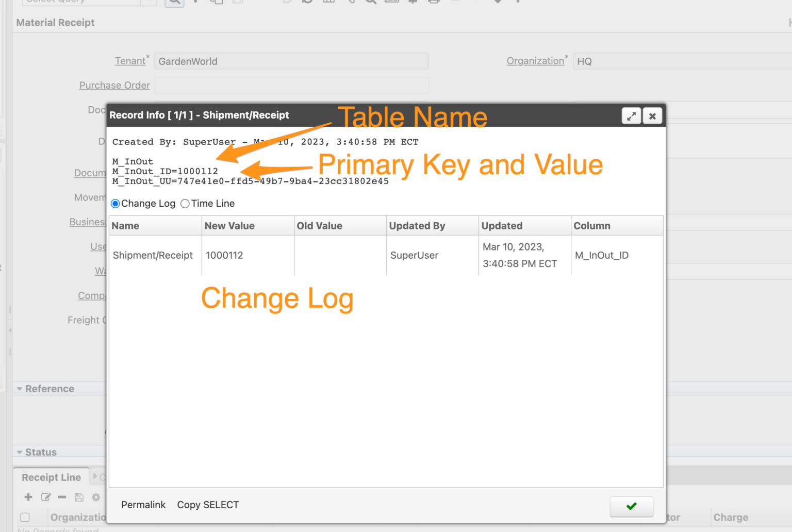Check the select-all checkbox in Receipt Line grid
792x532 pixels.
tap(25, 517)
